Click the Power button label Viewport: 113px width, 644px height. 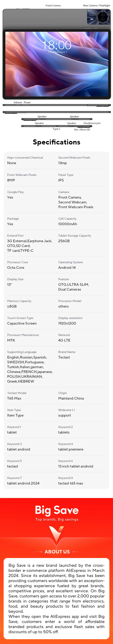pos(27,102)
